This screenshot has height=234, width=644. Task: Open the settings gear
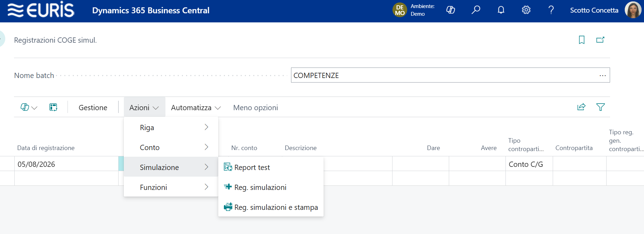pos(526,10)
